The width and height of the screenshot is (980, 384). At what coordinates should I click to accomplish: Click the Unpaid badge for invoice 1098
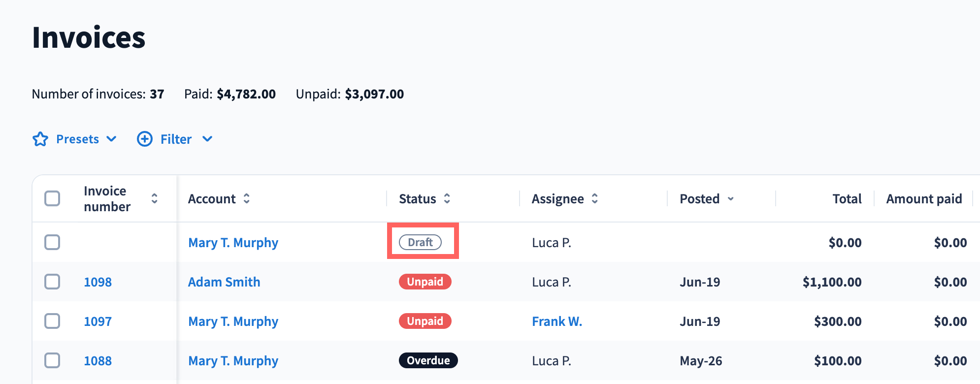tap(425, 282)
